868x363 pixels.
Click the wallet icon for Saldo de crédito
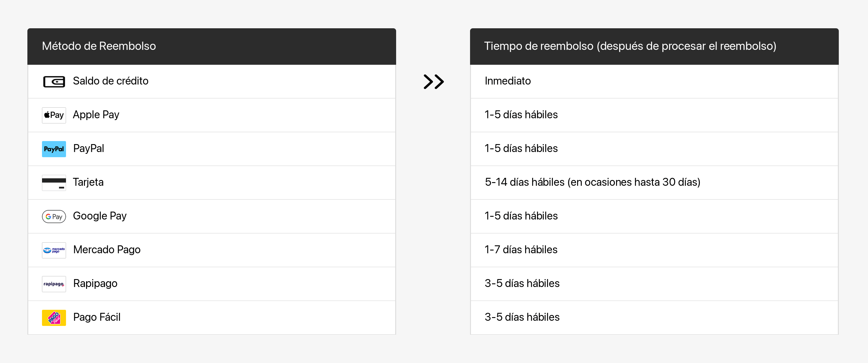[x=54, y=81]
